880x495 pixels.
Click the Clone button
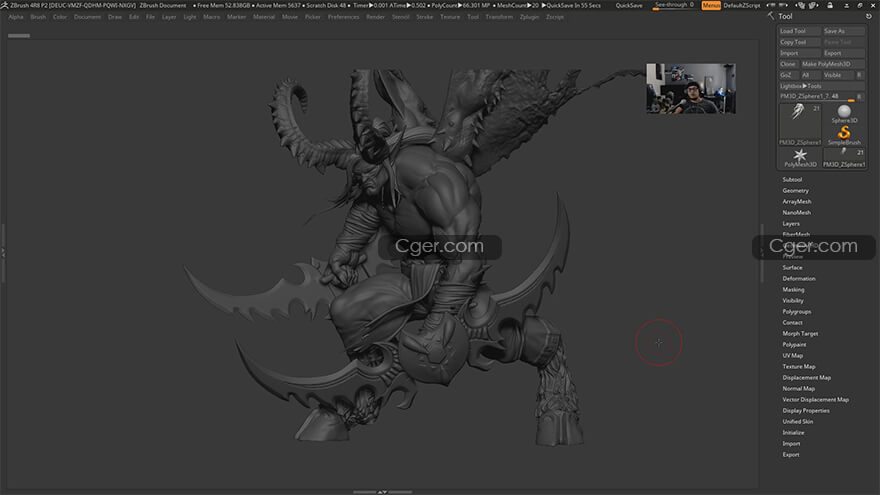pos(788,64)
